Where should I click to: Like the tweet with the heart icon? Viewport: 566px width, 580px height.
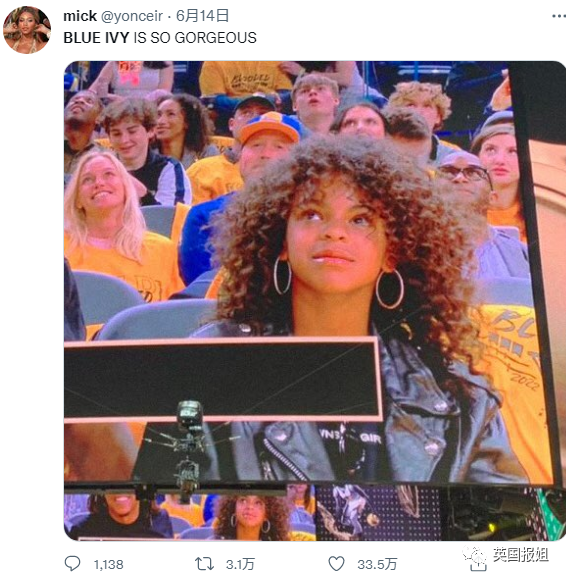pos(336,564)
